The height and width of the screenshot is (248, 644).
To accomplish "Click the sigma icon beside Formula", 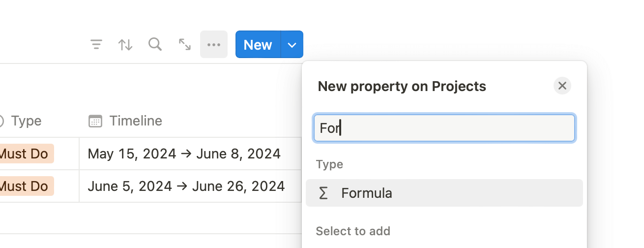I will click(323, 193).
